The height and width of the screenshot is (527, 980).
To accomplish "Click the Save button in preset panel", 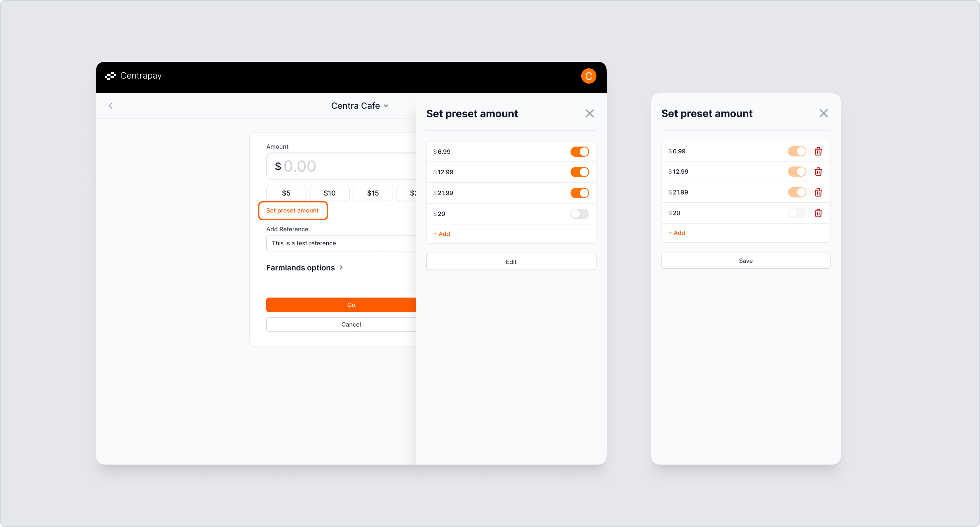I will tap(745, 261).
